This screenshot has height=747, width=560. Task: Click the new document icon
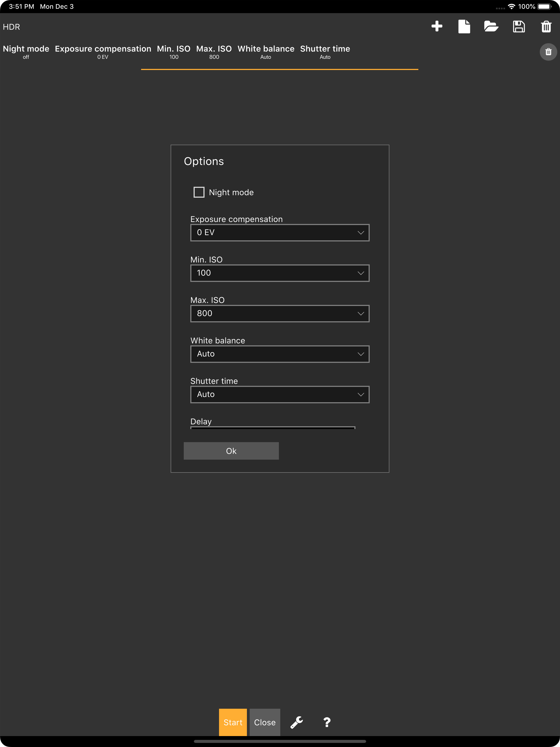coord(464,26)
